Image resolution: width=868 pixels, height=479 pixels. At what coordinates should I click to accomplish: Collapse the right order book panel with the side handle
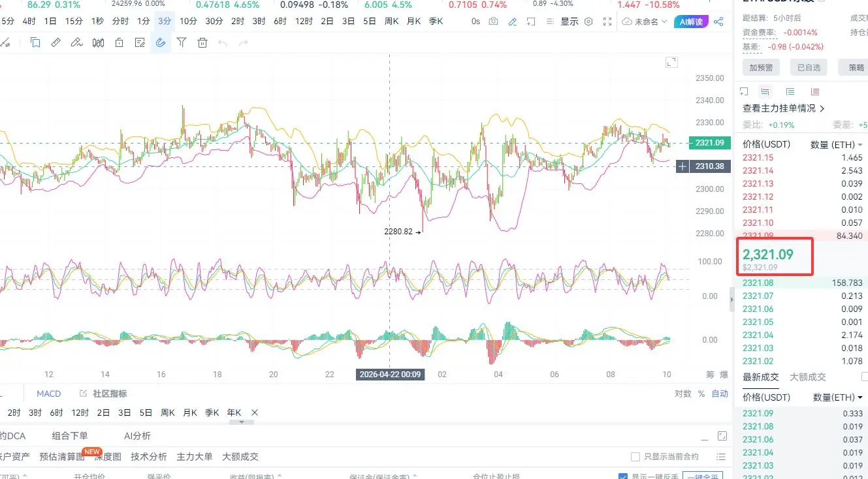(x=731, y=298)
